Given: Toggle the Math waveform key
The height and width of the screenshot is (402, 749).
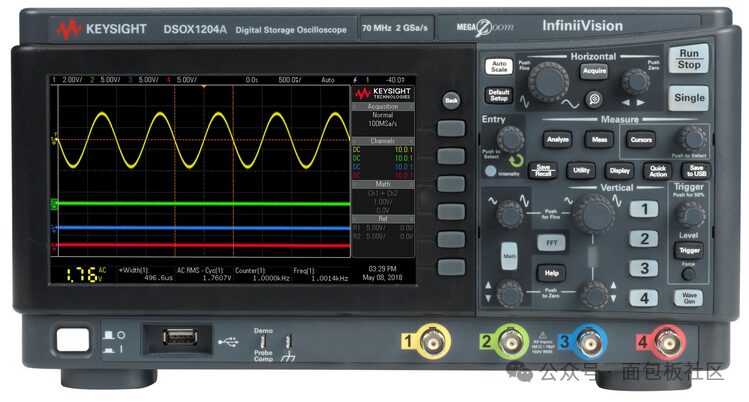Looking at the screenshot, I should [x=509, y=256].
